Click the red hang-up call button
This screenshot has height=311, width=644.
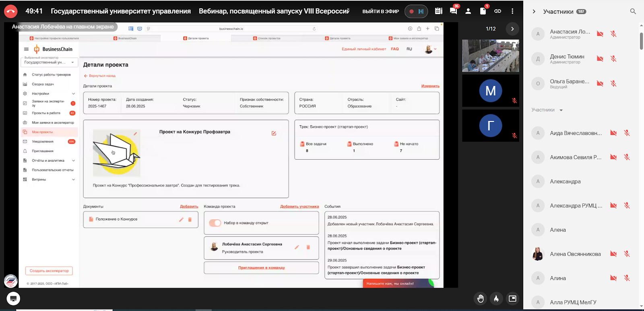click(11, 11)
